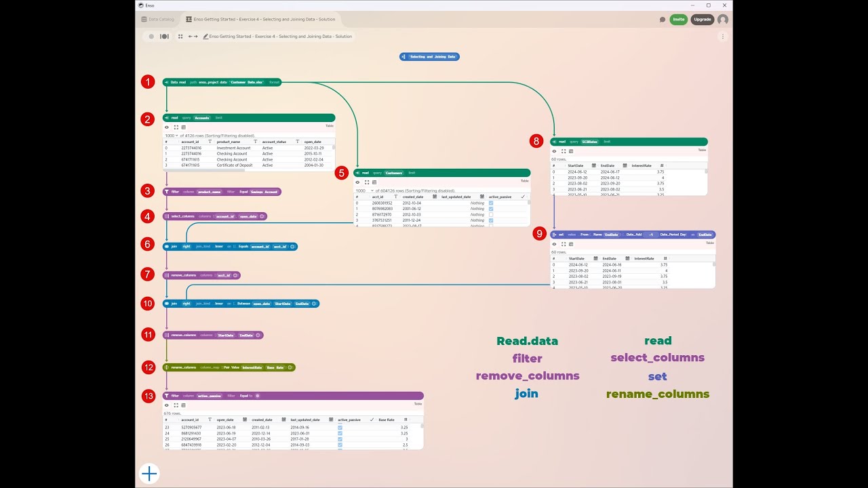The height and width of the screenshot is (488, 868).
Task: Click the Upgrade button
Action: [703, 20]
